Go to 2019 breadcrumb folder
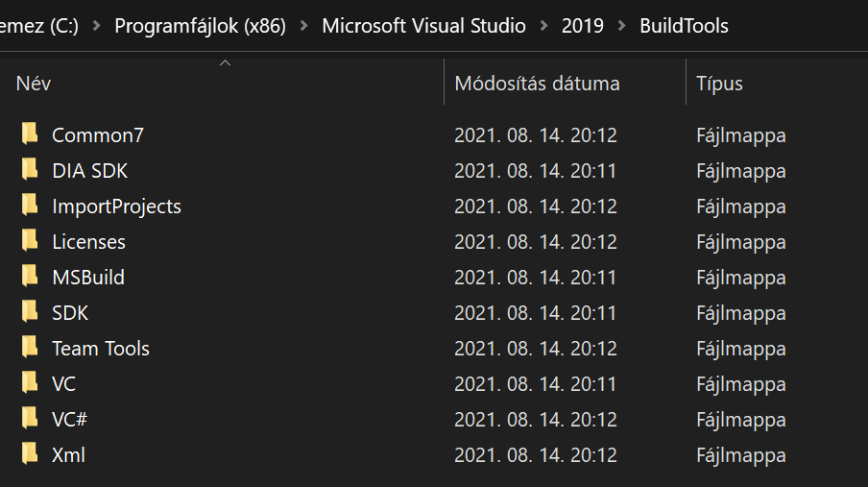868x487 pixels. pyautogui.click(x=583, y=26)
